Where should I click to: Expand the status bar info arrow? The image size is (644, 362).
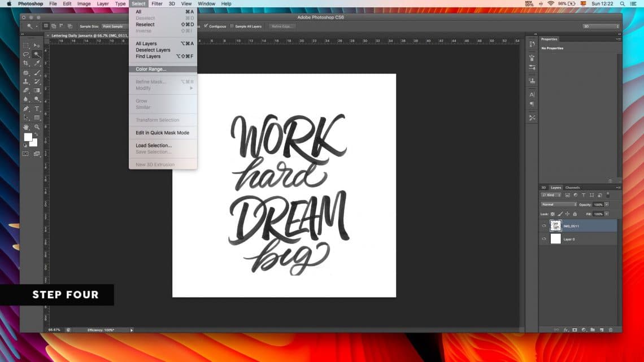[132, 330]
